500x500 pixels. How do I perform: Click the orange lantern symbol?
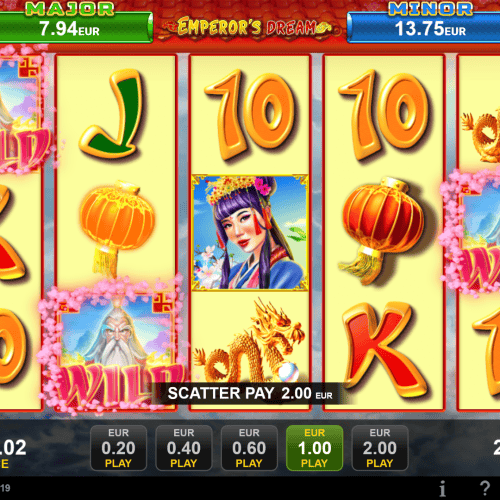click(117, 230)
